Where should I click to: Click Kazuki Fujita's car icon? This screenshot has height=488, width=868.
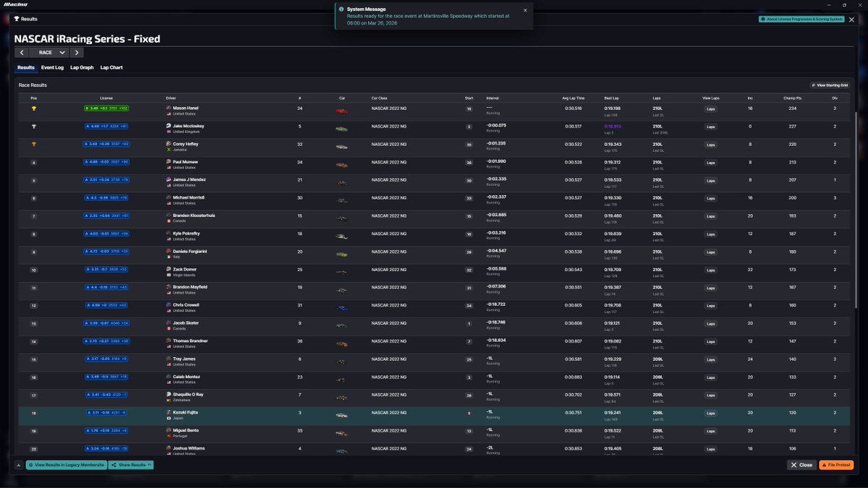click(341, 415)
